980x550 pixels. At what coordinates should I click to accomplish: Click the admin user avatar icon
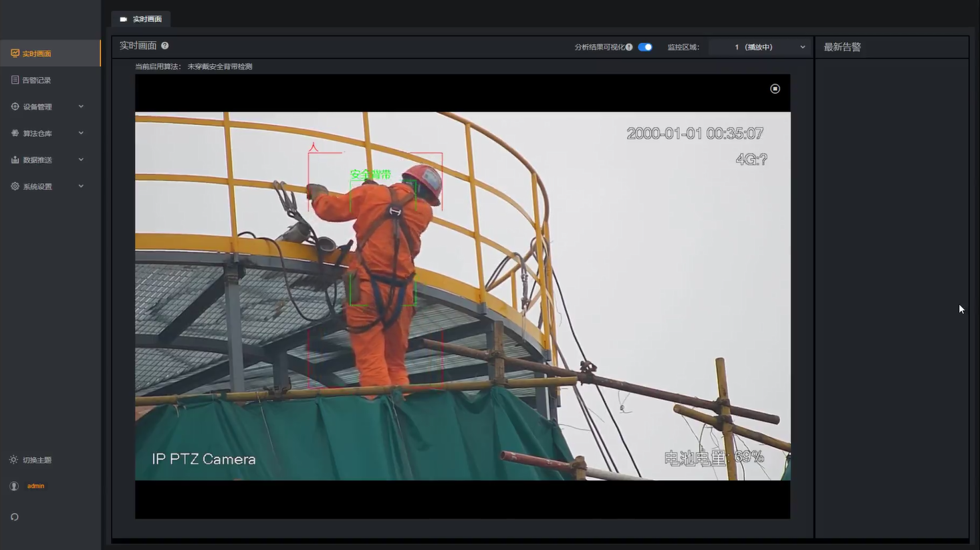(x=14, y=487)
